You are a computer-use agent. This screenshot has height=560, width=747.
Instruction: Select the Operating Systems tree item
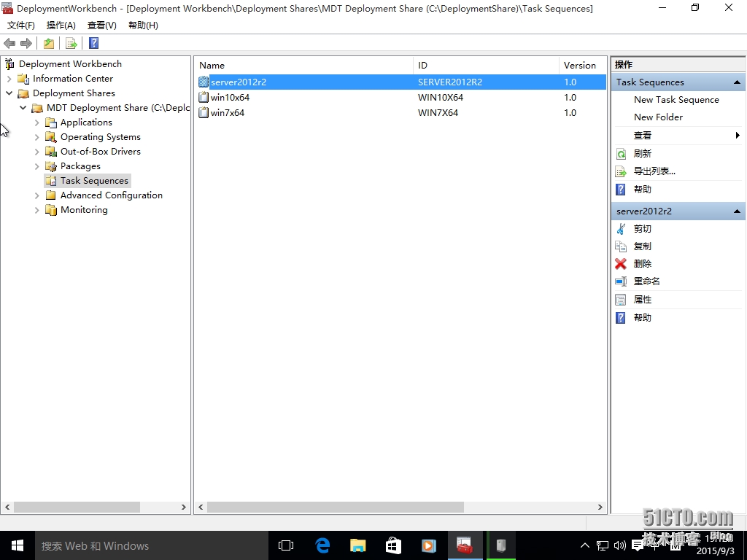click(100, 137)
